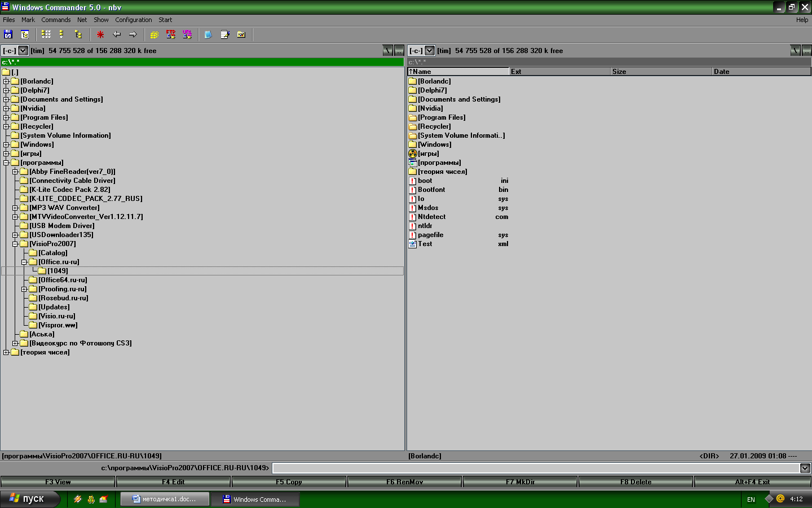Expand the теория чисел tree node
Viewport: 812px width, 508px height.
point(6,352)
